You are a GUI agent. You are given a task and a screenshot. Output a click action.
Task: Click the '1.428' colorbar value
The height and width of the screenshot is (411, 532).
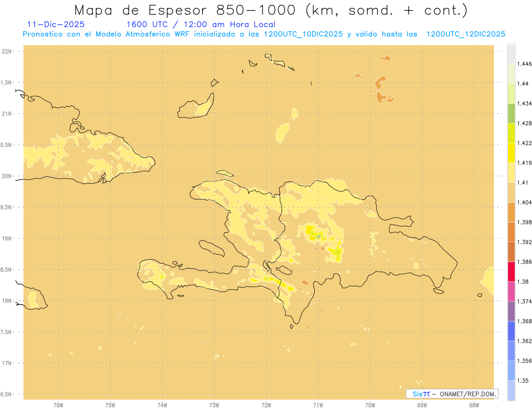(x=524, y=123)
